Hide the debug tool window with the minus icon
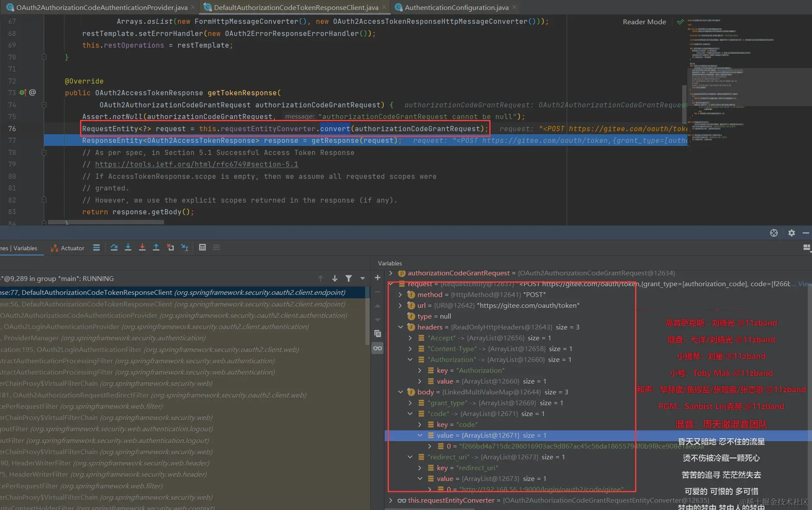 (806, 233)
